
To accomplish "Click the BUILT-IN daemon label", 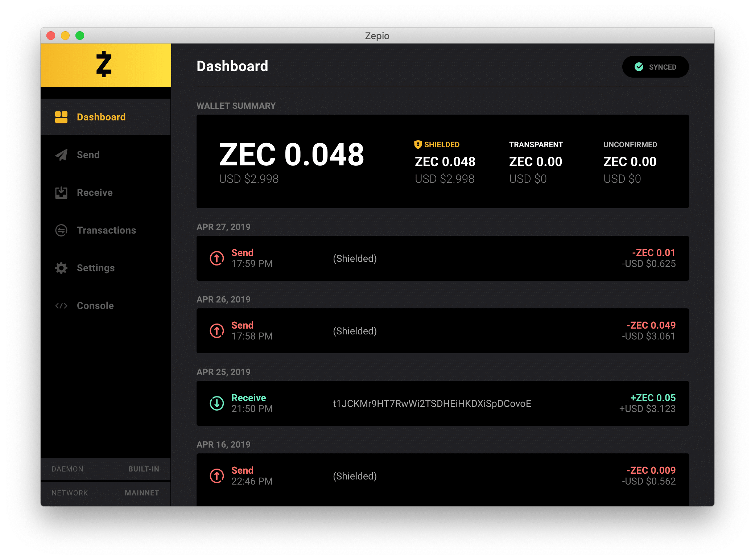I will pos(144,469).
